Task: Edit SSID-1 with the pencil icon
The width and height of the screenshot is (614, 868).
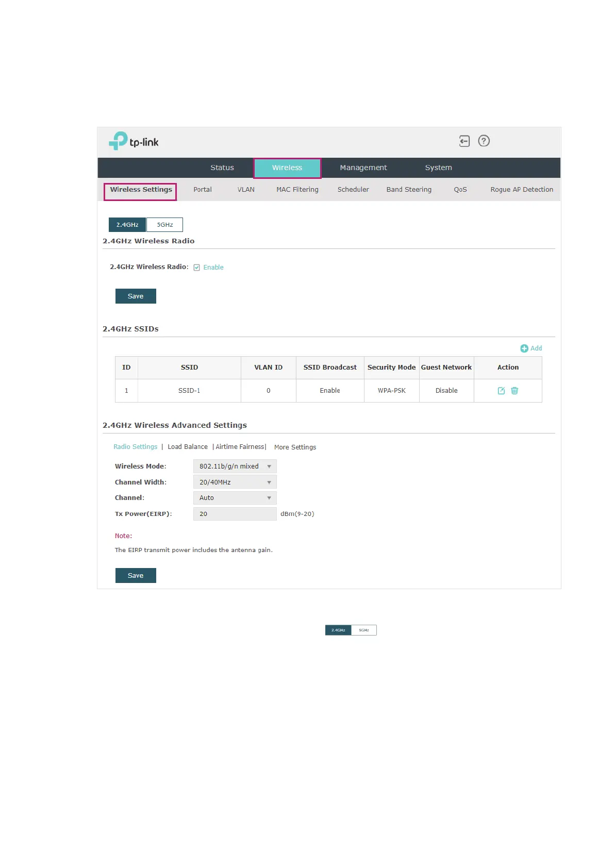Action: click(x=501, y=391)
